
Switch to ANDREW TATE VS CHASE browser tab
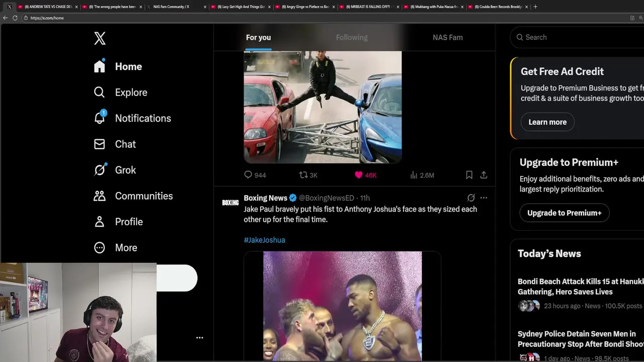[48, 7]
